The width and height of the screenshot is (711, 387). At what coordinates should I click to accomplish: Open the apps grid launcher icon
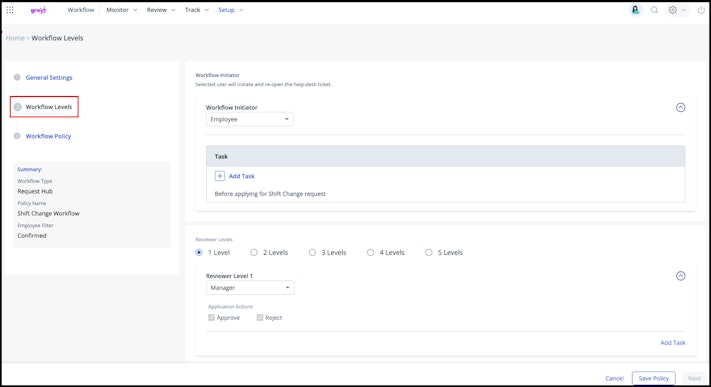click(x=10, y=10)
